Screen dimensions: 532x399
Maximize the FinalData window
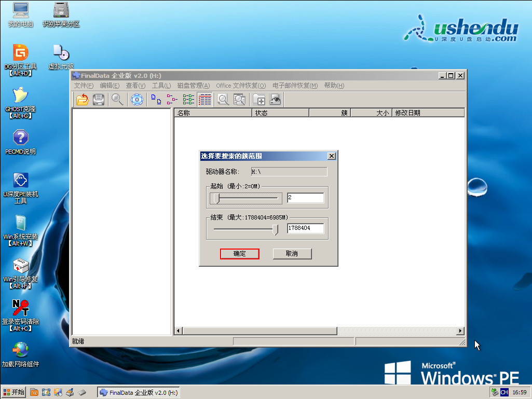point(451,76)
